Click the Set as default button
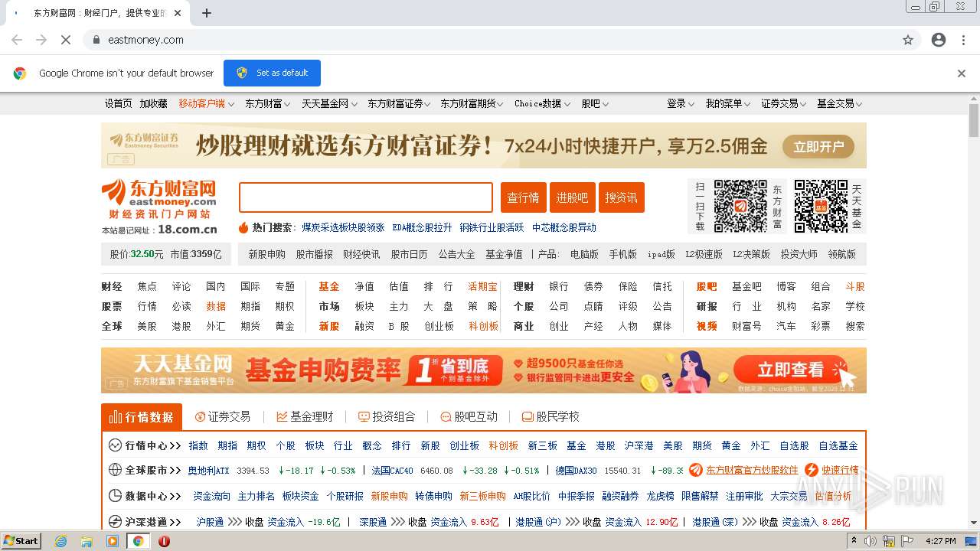The height and width of the screenshot is (551, 980). (x=272, y=73)
